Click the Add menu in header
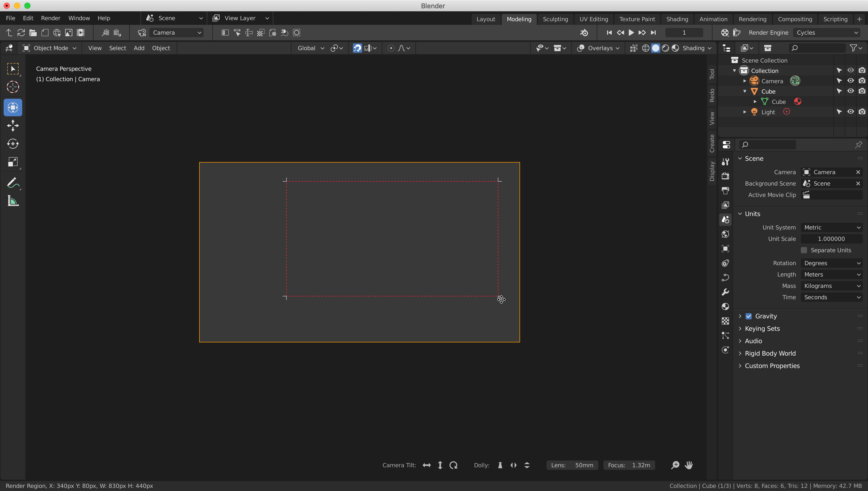868x491 pixels. [139, 48]
